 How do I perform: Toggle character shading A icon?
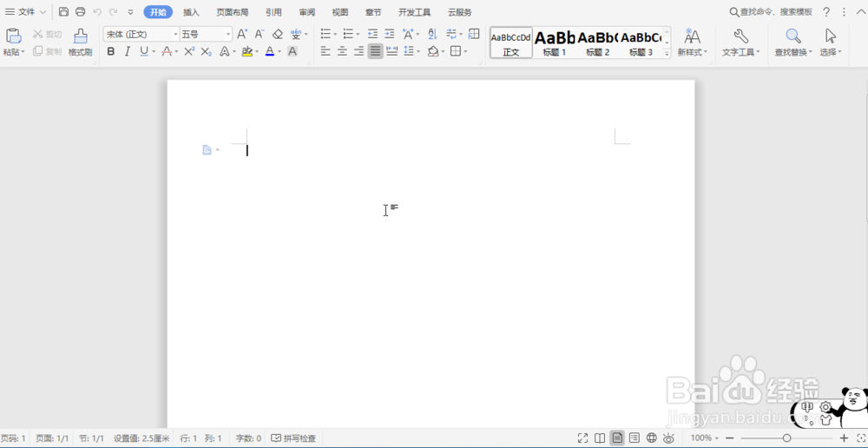[x=293, y=51]
